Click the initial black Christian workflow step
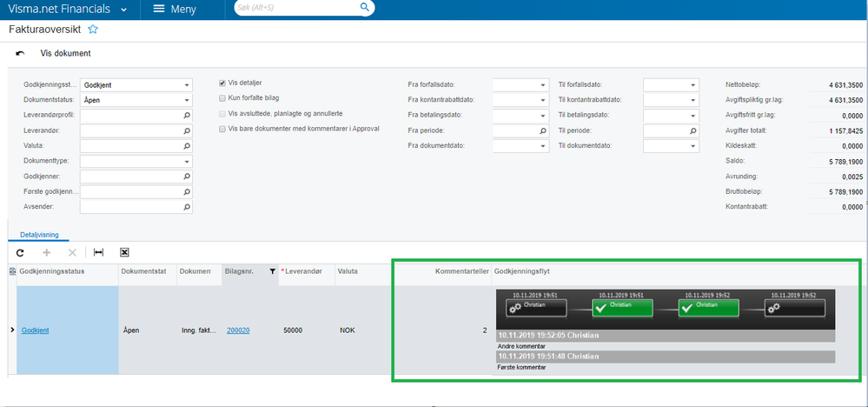The width and height of the screenshot is (868, 407). (536, 307)
